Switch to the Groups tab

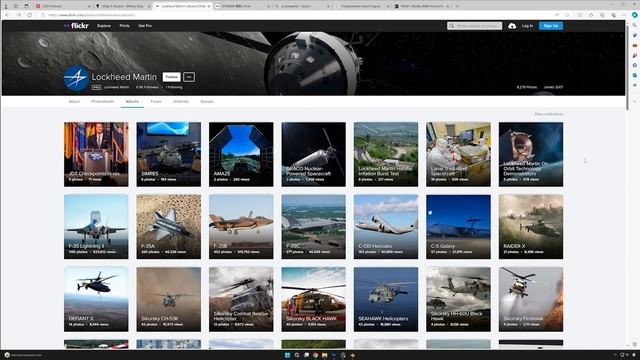pyautogui.click(x=207, y=101)
